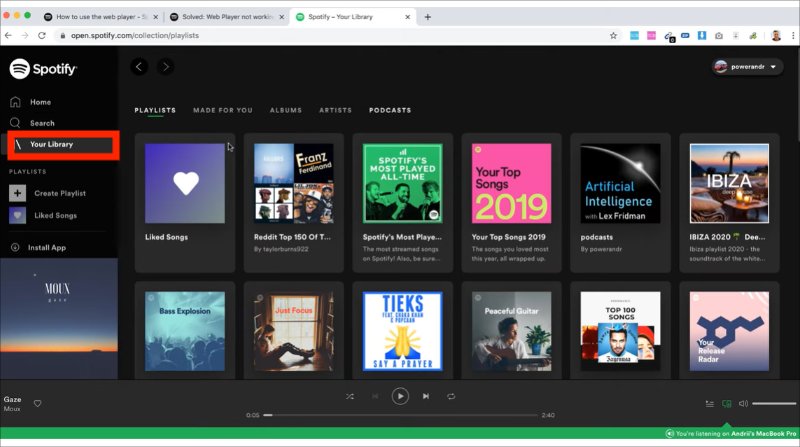Viewport: 800px width, 447px height.
Task: Click Create Playlist text in sidebar
Action: pos(60,193)
